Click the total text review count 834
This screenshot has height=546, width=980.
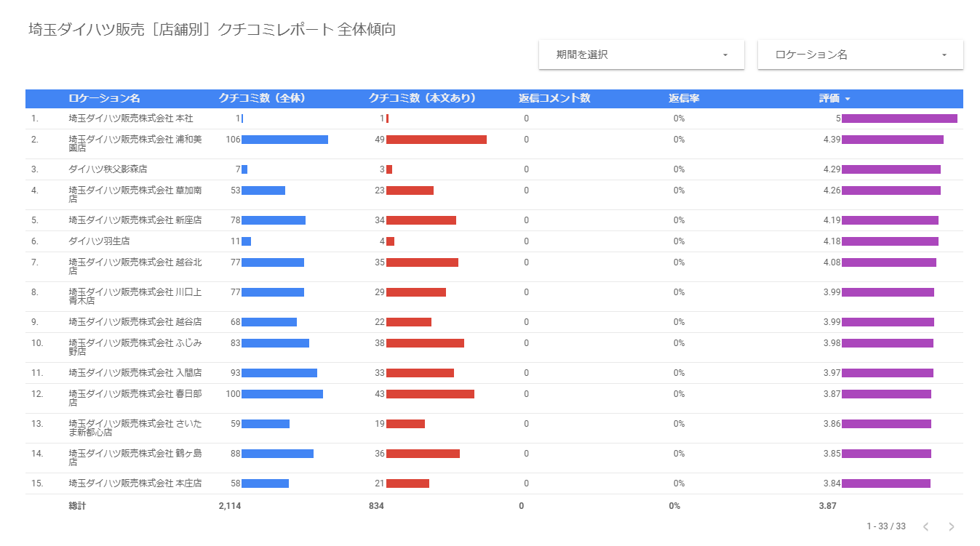coord(376,505)
